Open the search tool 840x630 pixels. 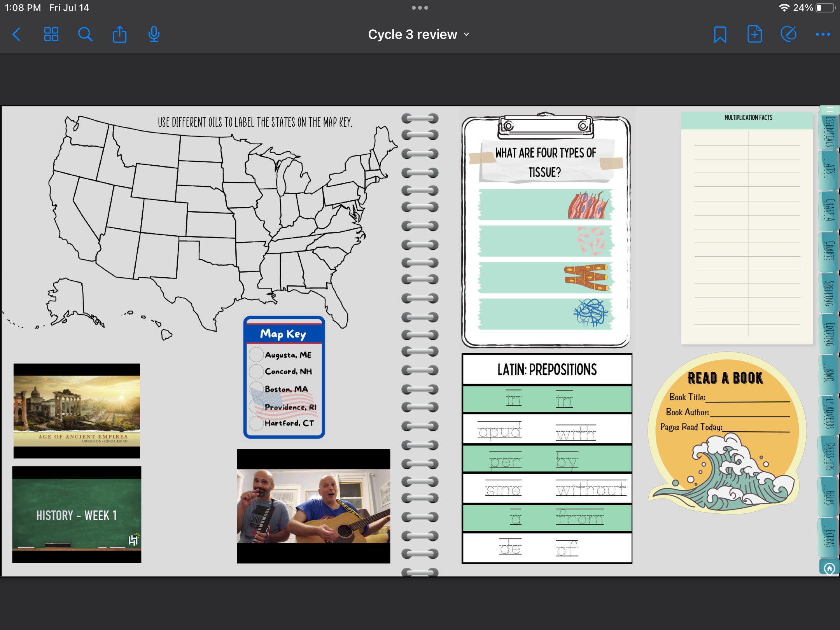click(x=85, y=34)
